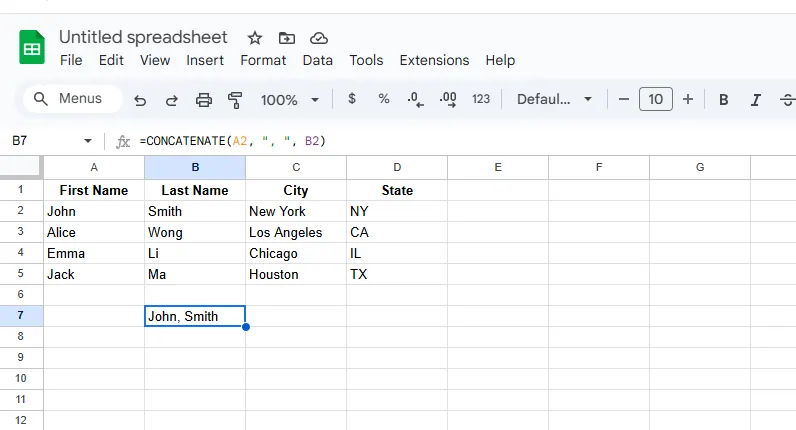Screen dimensions: 796x430
Task: Expand the Default font dropdown
Action: 554,100
